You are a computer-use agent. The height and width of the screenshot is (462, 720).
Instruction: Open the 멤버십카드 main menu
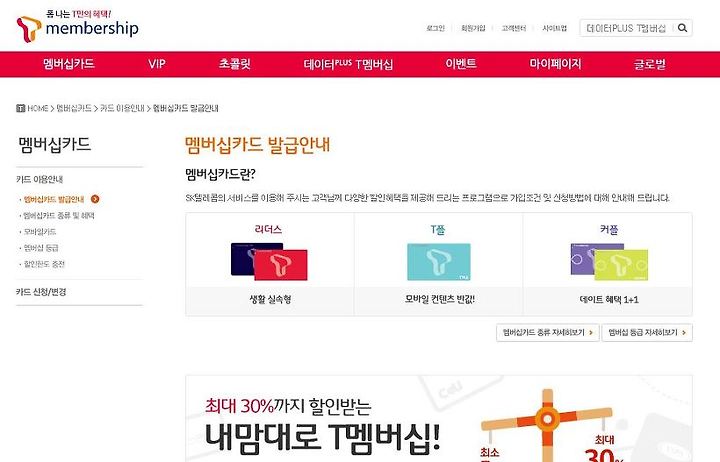tap(69, 64)
